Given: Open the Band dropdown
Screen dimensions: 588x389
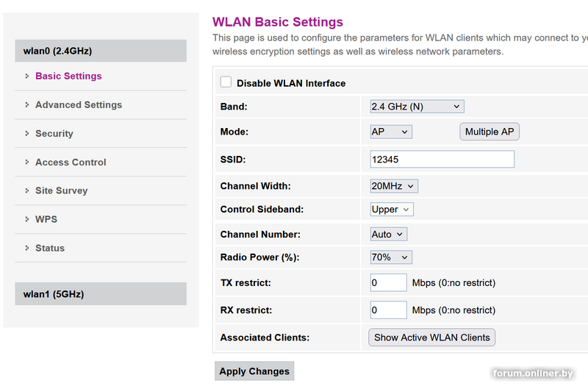Looking at the screenshot, I should 417,107.
